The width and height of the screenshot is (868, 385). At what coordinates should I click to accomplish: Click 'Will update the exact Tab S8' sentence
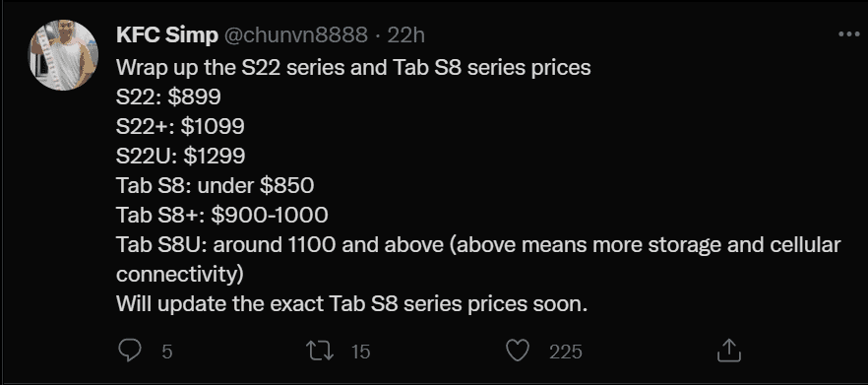351,303
